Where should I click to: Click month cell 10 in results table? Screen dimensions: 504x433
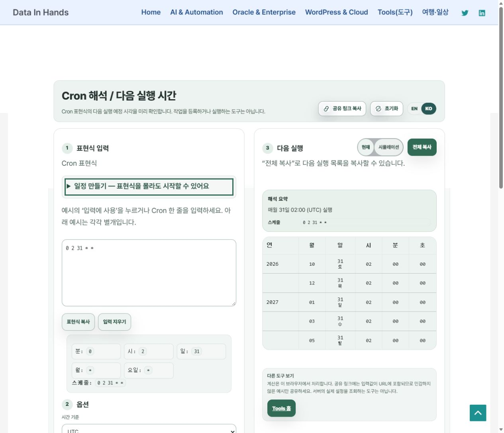[312, 264]
